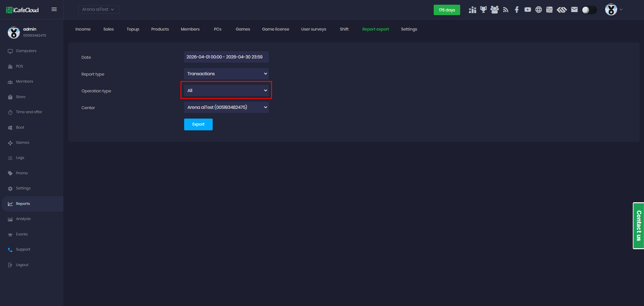Viewport: 644px width, 306px height.
Task: Click the group members icon in header
Action: click(x=494, y=10)
